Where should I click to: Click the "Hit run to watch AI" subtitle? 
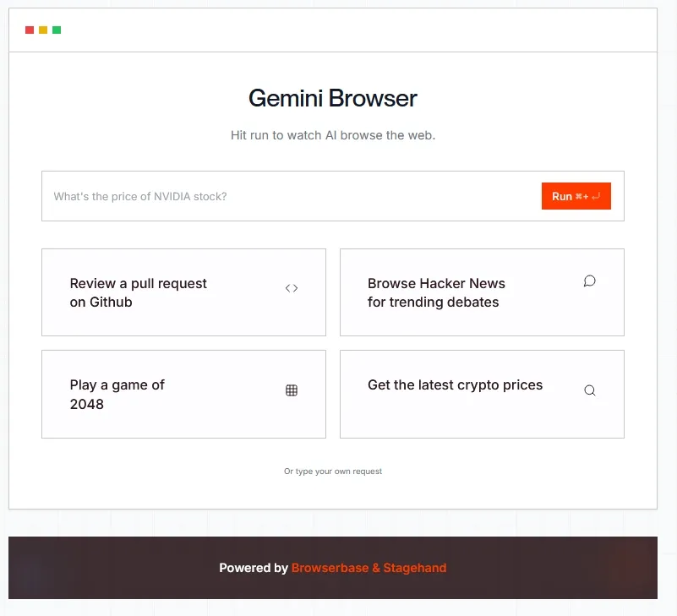tap(333, 135)
